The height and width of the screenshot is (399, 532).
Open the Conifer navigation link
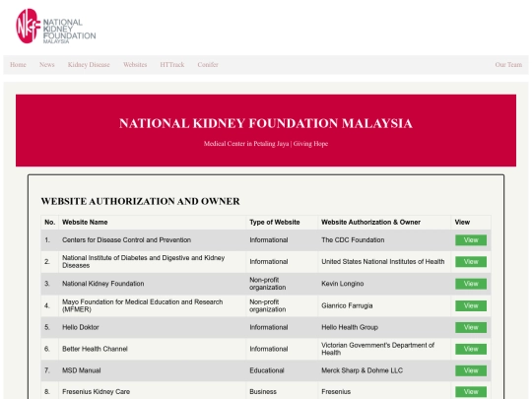(x=208, y=64)
